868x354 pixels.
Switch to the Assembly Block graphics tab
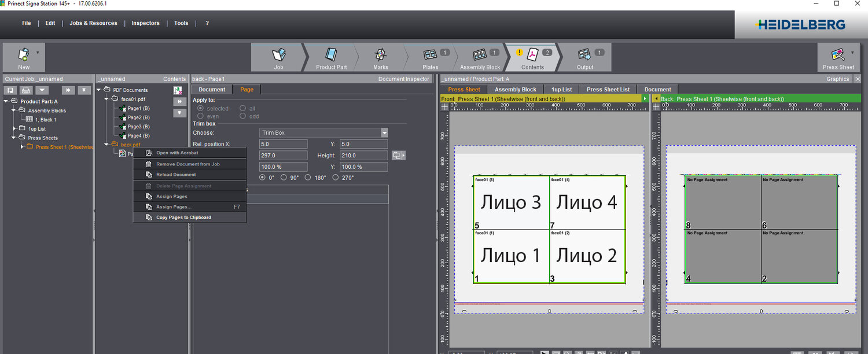[515, 90]
